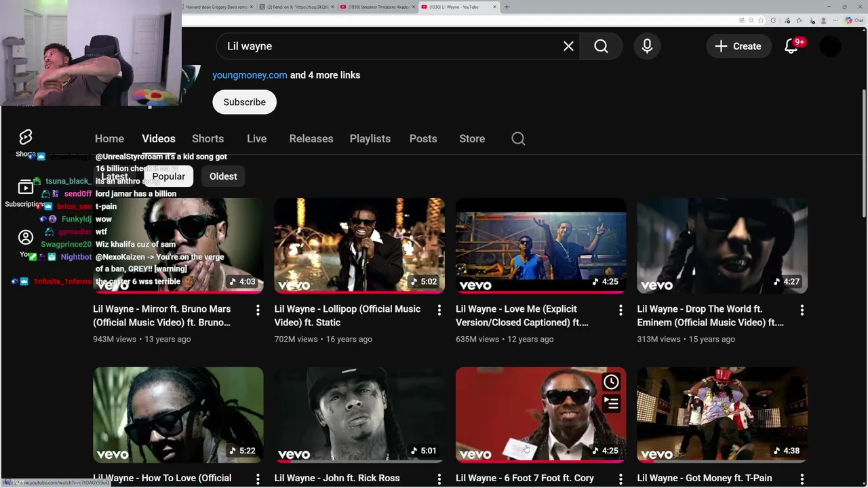Open notifications bell
Image resolution: width=868 pixels, height=488 pixels.
point(791,46)
